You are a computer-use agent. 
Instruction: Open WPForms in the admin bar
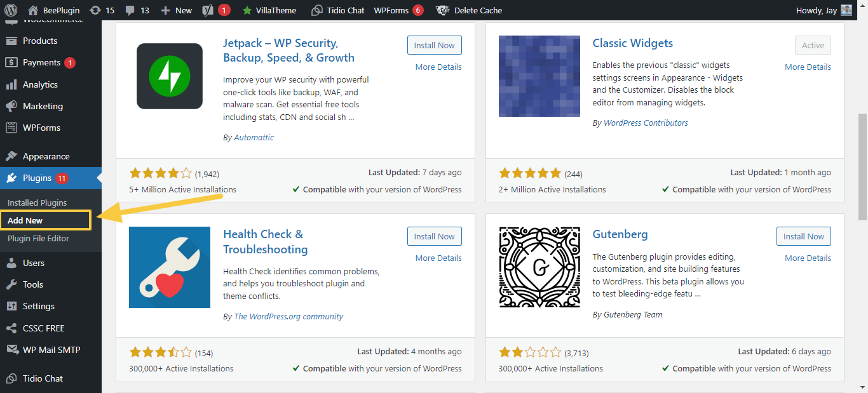point(398,10)
